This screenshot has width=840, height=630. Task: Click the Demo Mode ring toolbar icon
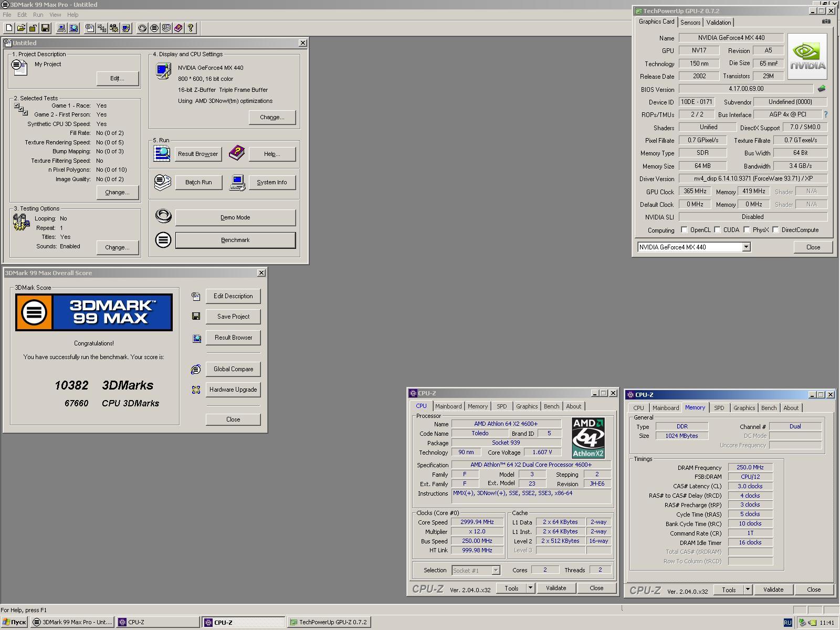pyautogui.click(x=142, y=28)
